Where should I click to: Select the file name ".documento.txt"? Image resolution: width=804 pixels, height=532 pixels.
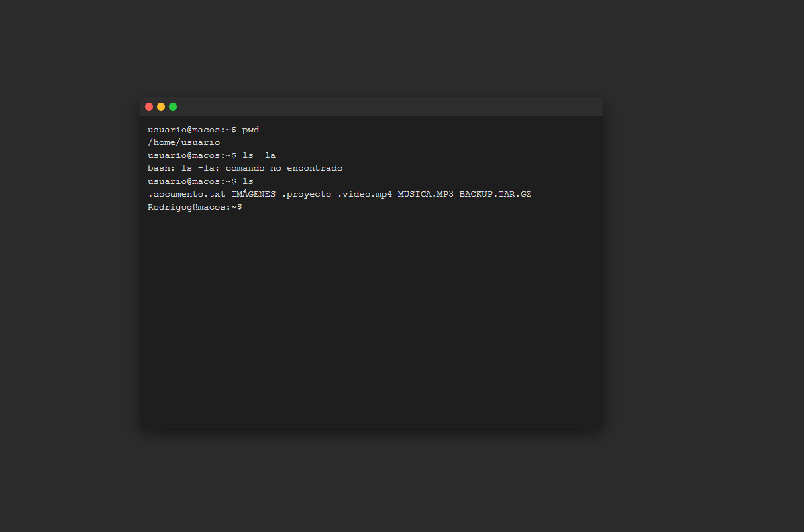[x=187, y=194]
